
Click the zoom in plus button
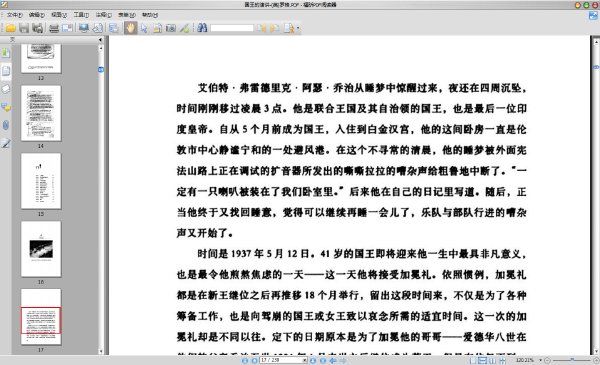tap(596, 360)
